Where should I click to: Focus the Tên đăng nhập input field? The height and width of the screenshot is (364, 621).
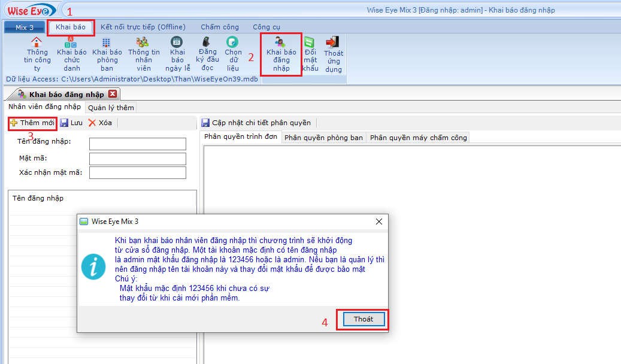(137, 144)
